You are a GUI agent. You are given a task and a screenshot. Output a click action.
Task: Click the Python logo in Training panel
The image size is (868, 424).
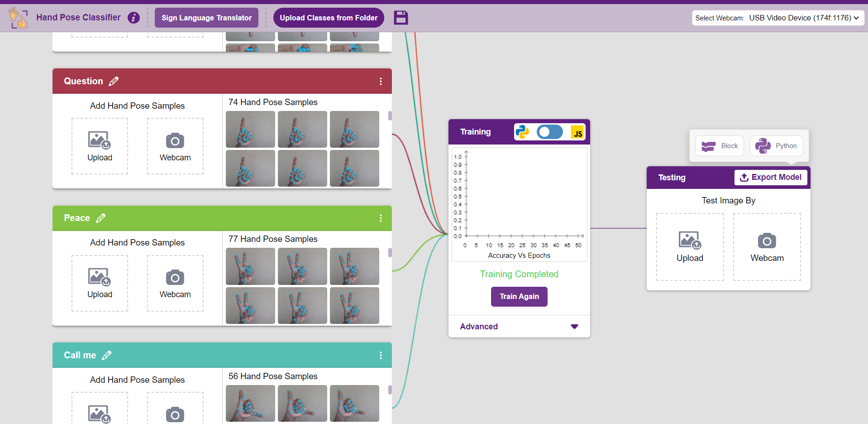(x=522, y=132)
